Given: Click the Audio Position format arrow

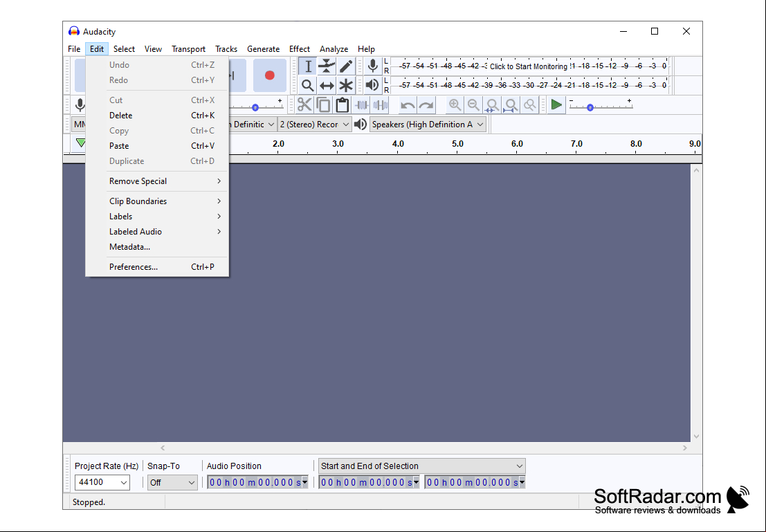Looking at the screenshot, I should pyautogui.click(x=305, y=483).
